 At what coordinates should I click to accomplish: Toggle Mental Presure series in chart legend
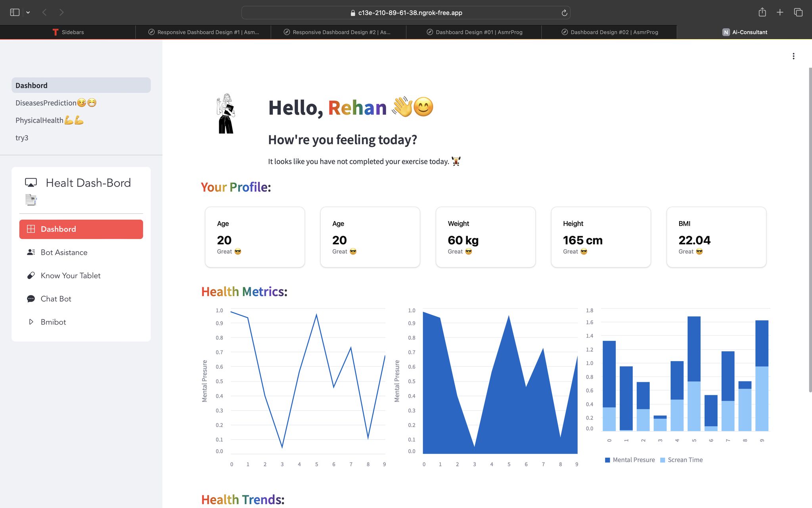pos(630,460)
